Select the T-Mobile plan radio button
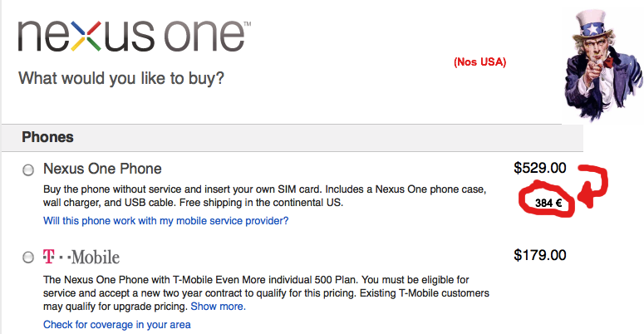The width and height of the screenshot is (644, 334). click(28, 257)
